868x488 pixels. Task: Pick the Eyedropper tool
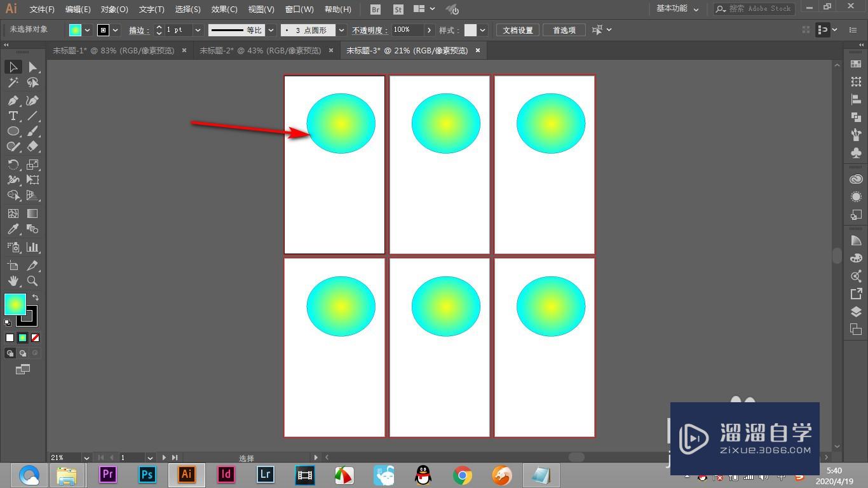(x=13, y=229)
